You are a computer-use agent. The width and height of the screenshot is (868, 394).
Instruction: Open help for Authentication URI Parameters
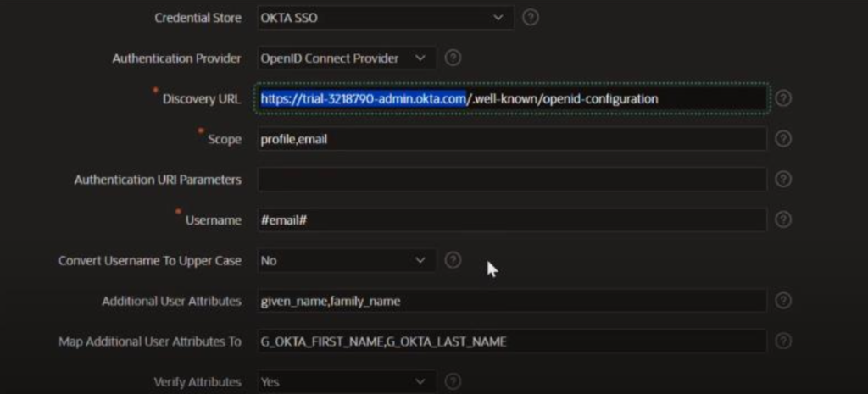tap(783, 180)
